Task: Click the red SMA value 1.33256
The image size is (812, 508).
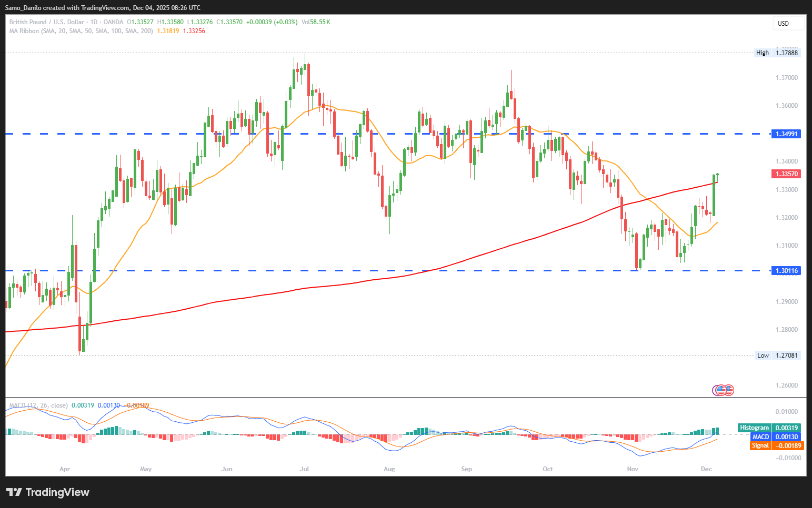Action: (x=194, y=31)
